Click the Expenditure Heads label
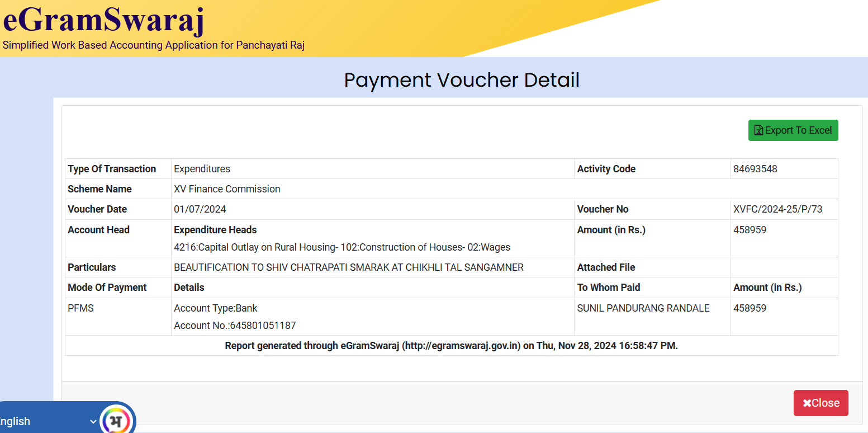Image resolution: width=868 pixels, height=433 pixels. tap(215, 230)
